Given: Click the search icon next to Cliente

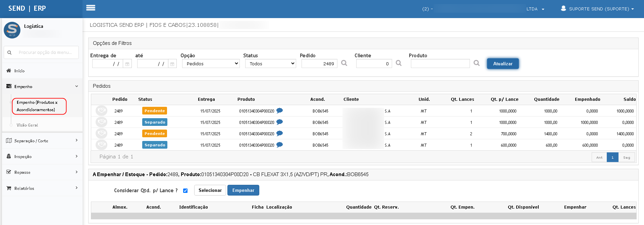Looking at the screenshot, I should 399,63.
